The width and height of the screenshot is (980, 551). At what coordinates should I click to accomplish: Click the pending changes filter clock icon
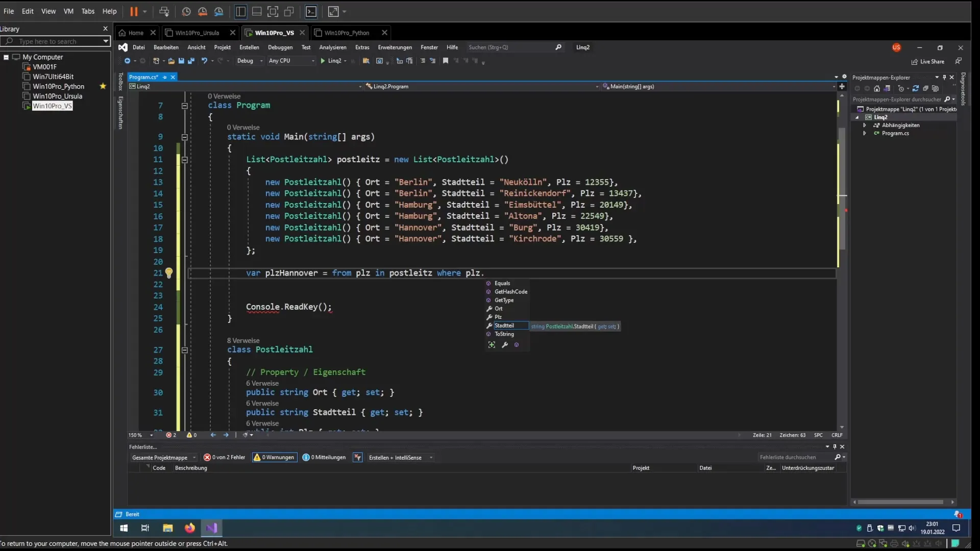(901, 88)
